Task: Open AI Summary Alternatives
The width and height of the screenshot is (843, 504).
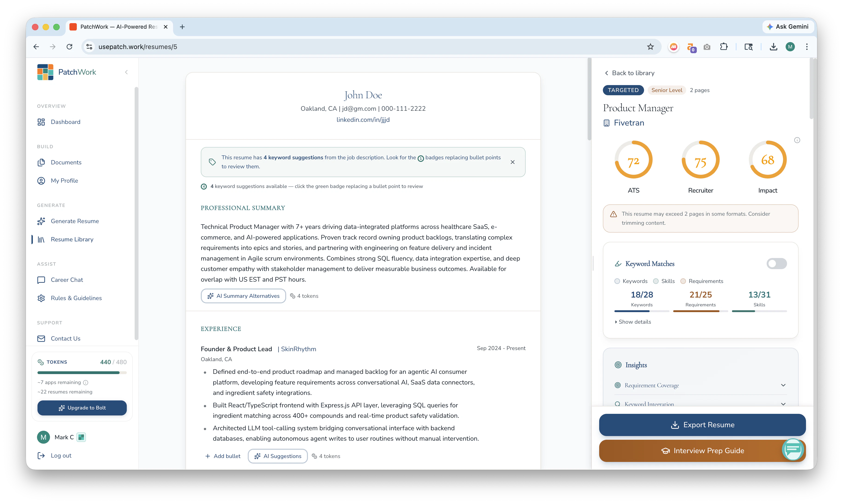Action: point(243,296)
